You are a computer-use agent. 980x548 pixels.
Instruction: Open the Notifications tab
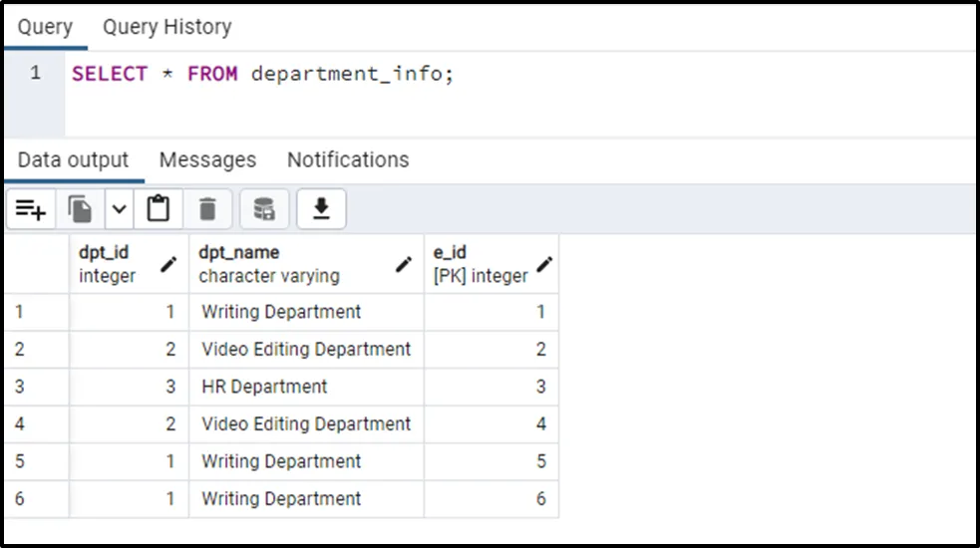point(348,159)
